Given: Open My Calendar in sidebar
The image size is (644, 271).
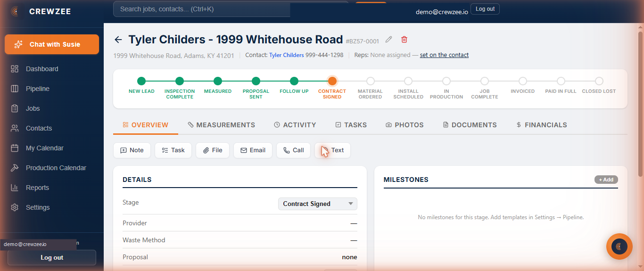Looking at the screenshot, I should pos(52,148).
